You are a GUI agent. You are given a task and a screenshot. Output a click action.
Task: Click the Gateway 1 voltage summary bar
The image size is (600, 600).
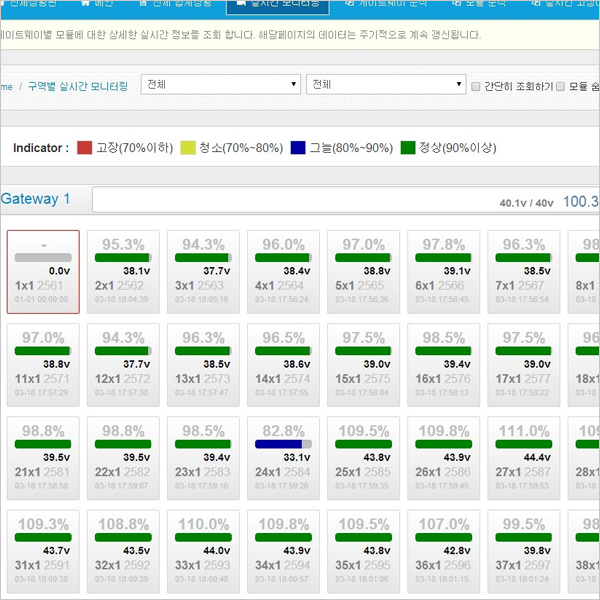tap(346, 199)
